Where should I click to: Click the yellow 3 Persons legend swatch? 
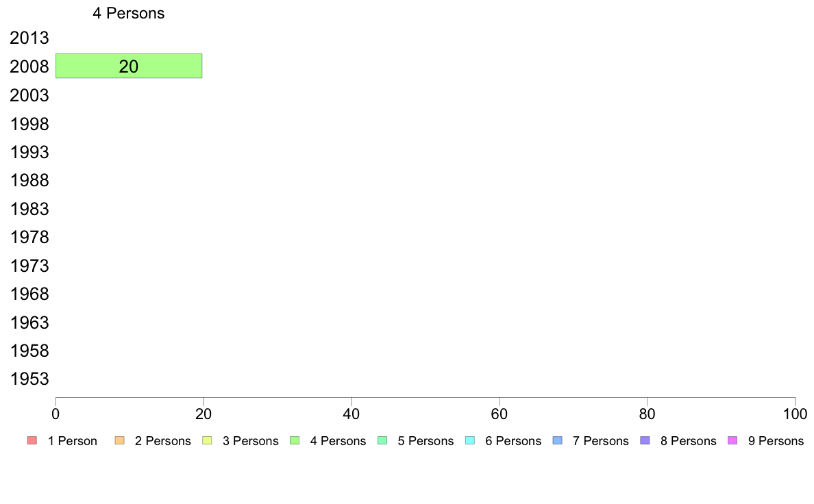(206, 440)
